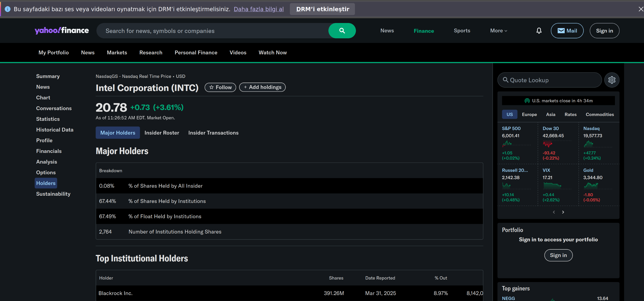Open Personal Finance navigation item

196,52
